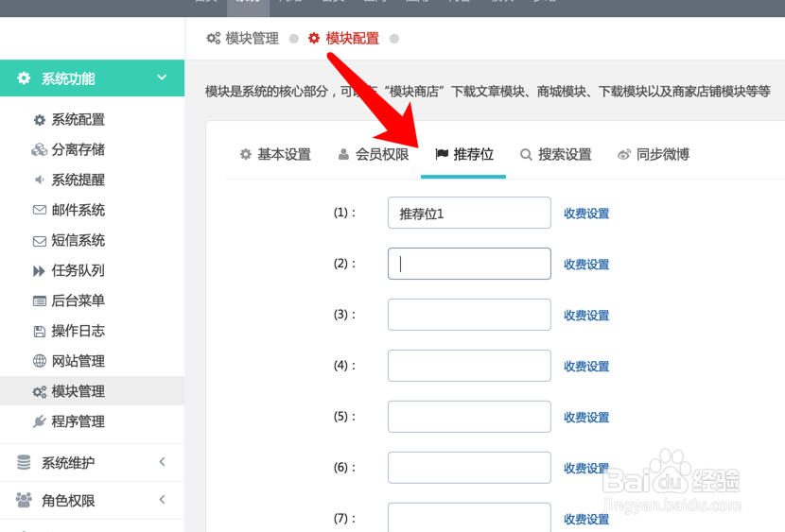
Task: Go to 模块管理 breadcrumb link
Action: 252,39
